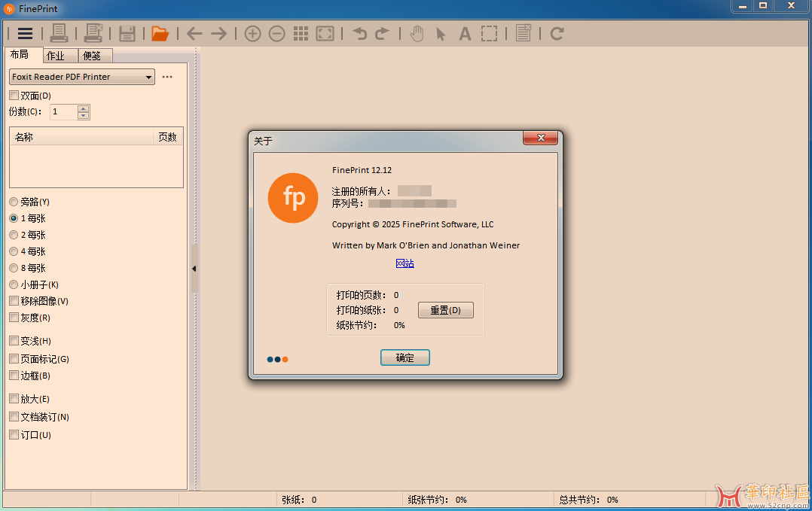This screenshot has width=812, height=511.
Task: Open the Foxit Reader PDF Printer dropdown
Action: (82, 77)
